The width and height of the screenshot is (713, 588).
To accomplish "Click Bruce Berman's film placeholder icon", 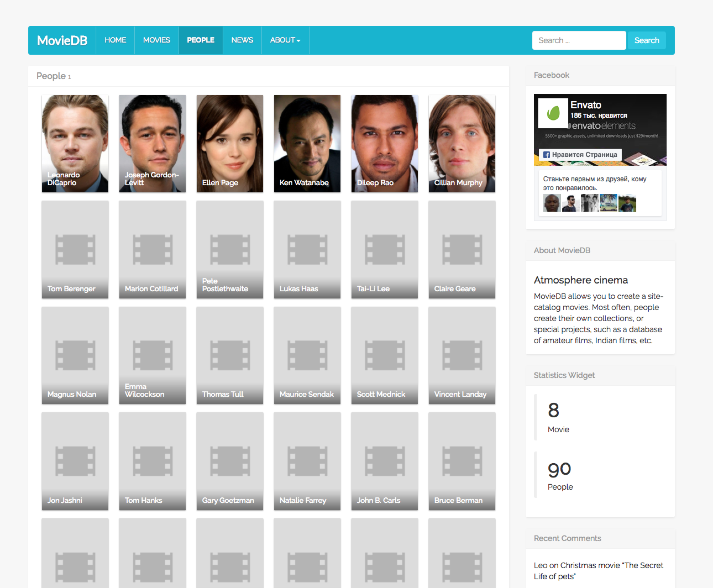I will [462, 461].
